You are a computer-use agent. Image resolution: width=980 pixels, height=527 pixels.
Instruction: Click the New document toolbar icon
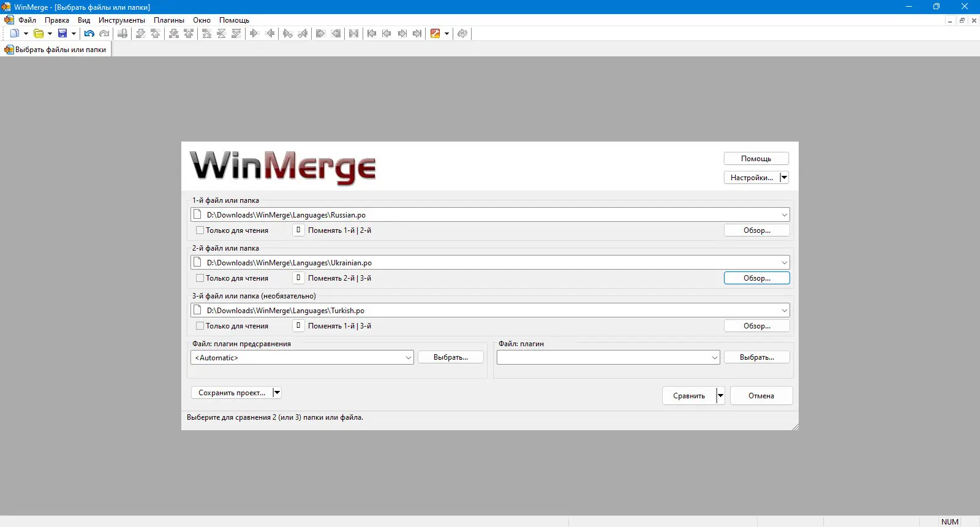pos(15,34)
